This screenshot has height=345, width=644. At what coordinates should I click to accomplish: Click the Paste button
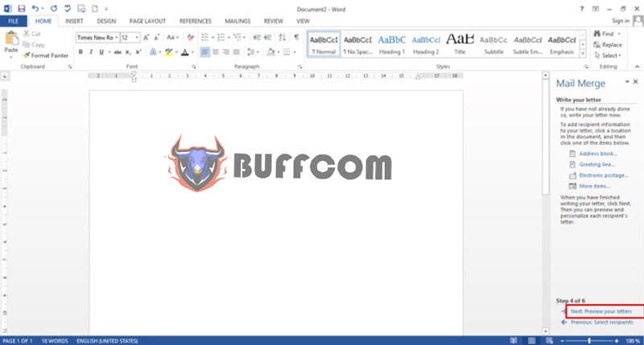point(11,44)
